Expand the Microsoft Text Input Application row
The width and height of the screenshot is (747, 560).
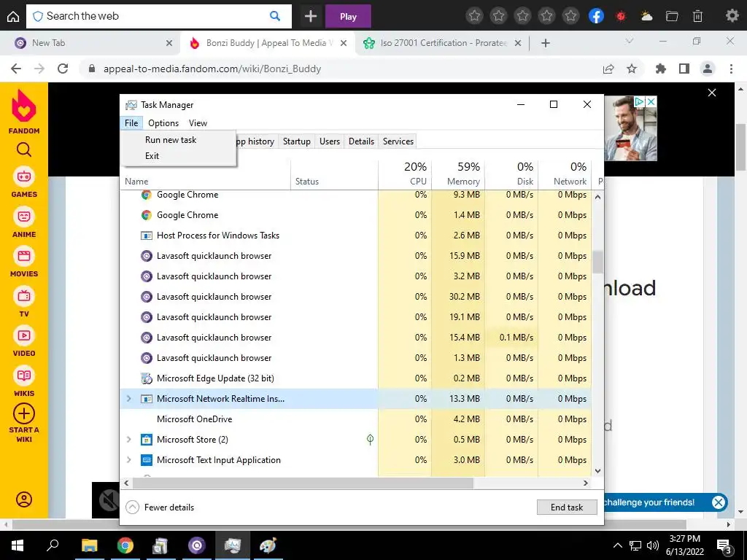click(x=128, y=460)
